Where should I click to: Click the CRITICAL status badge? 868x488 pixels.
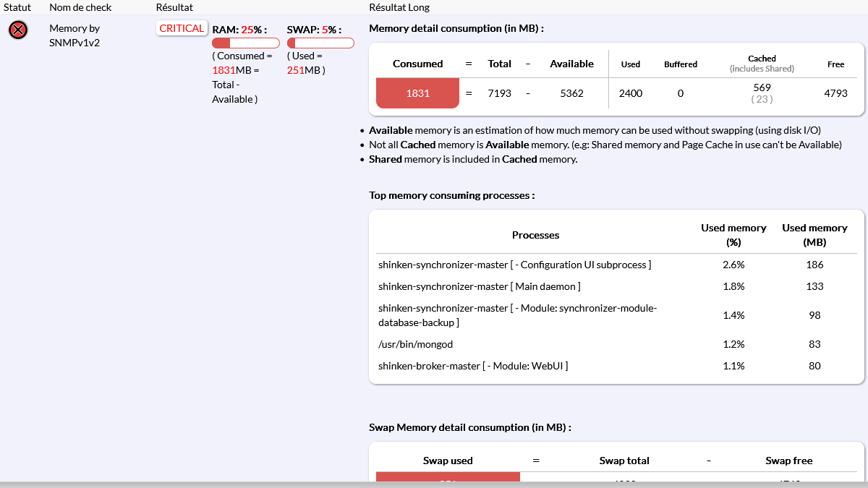coord(182,28)
